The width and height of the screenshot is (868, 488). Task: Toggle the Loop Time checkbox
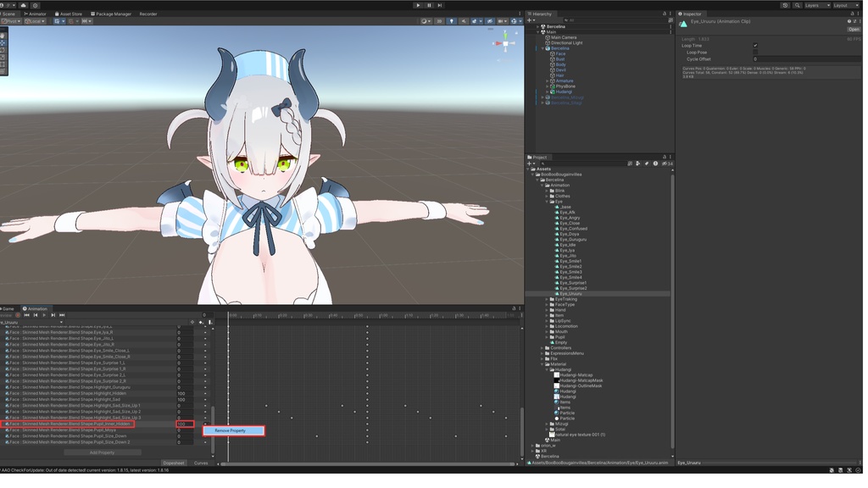click(x=755, y=46)
